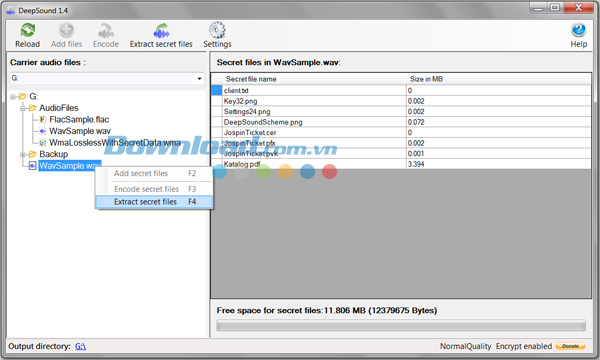Click the Reload toolbar icon
This screenshot has width=600, height=360.
pyautogui.click(x=28, y=30)
